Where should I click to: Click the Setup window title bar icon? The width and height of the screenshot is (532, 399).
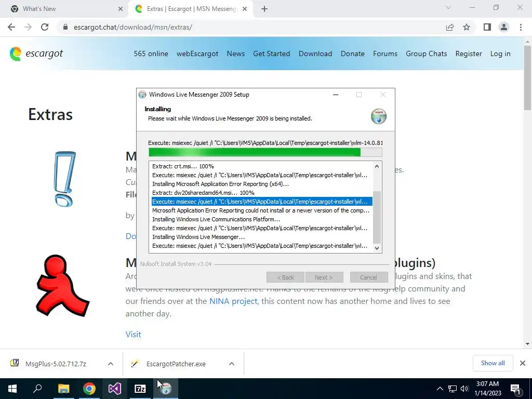[142, 95]
